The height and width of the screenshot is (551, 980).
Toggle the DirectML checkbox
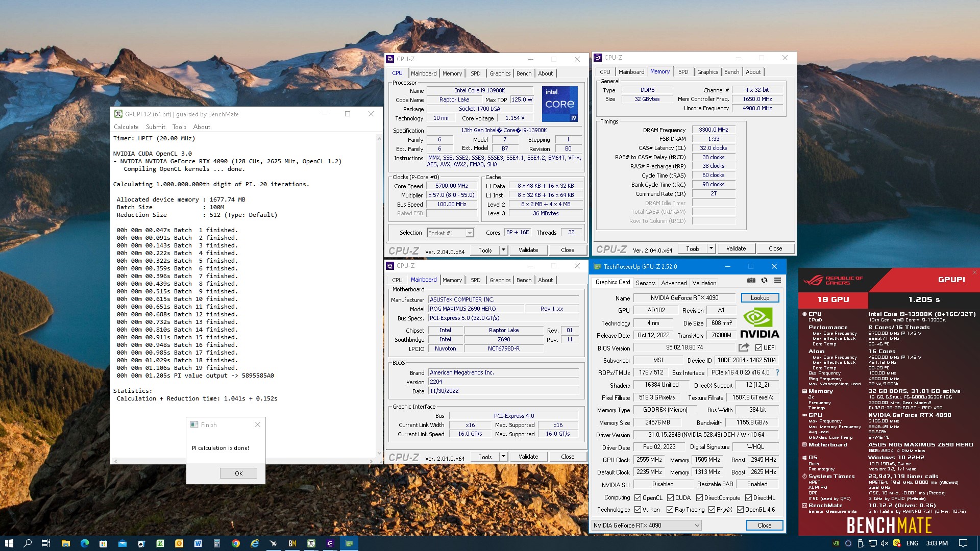click(x=748, y=498)
